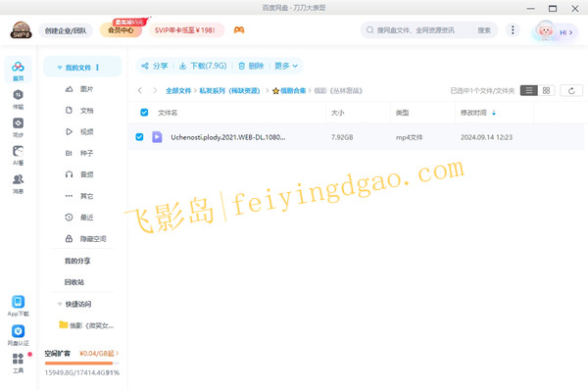The image size is (588, 390).
Task: Click 创建企业/团队 button
Action: coord(66,30)
